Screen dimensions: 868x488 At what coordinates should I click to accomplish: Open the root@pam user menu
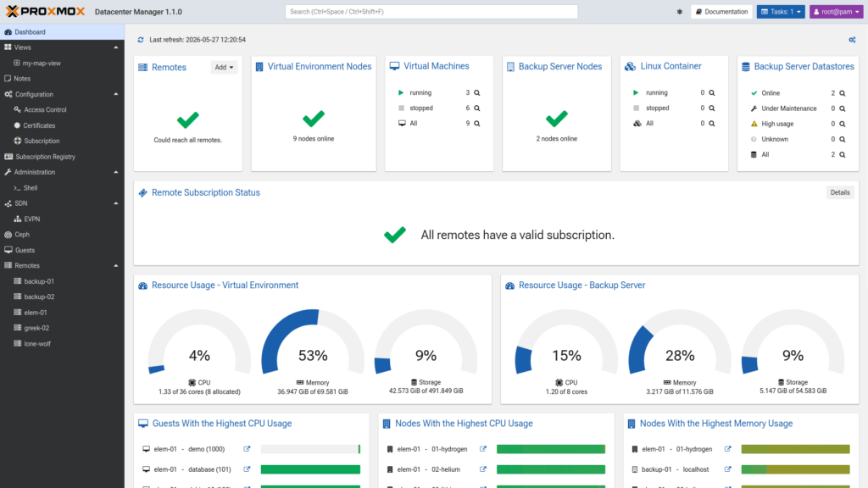pyautogui.click(x=836, y=12)
